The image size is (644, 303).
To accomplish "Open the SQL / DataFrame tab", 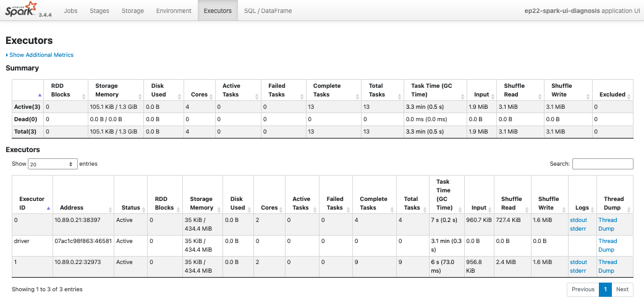I will tap(268, 11).
